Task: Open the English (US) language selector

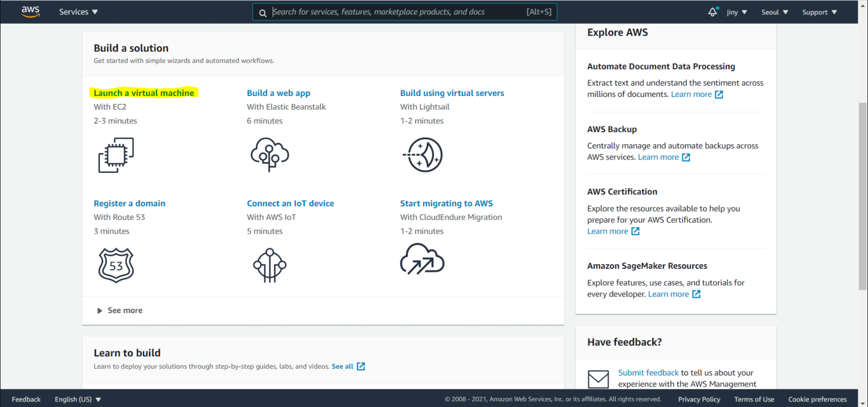Action: 78,399
